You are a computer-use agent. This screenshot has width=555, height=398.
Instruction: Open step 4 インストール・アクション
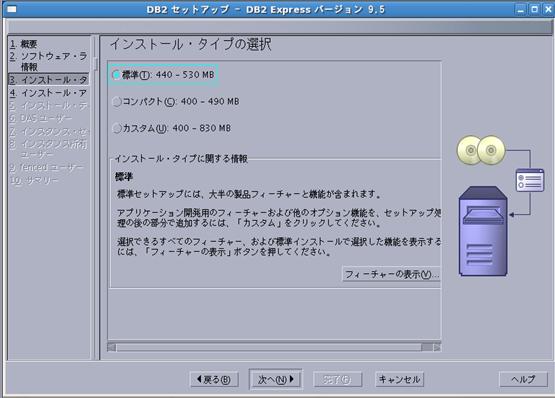[48, 93]
